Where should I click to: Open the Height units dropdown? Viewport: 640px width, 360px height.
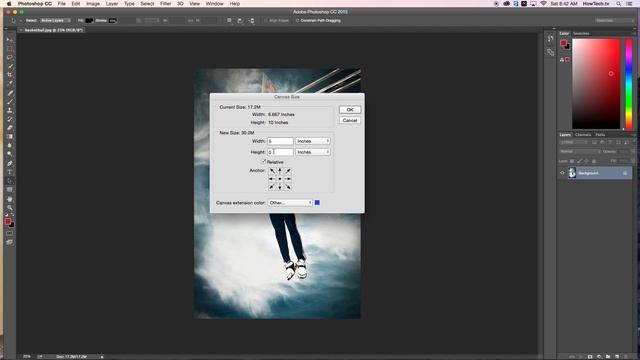313,152
